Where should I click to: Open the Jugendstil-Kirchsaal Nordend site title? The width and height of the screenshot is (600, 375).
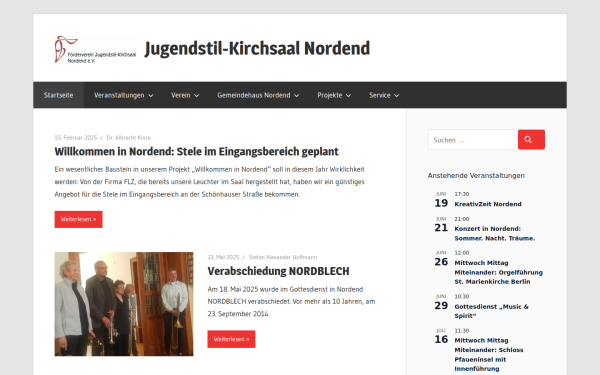[x=257, y=49]
